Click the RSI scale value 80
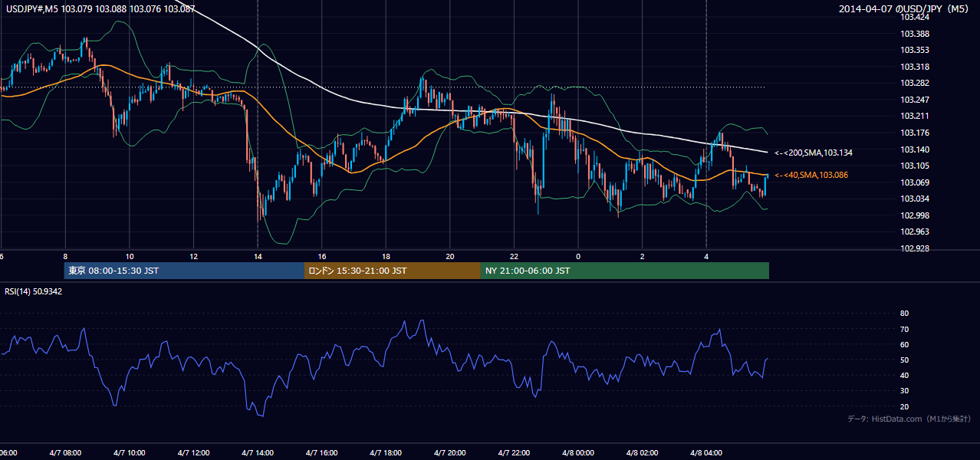Screen dimensions: 980x460 pyautogui.click(x=904, y=314)
